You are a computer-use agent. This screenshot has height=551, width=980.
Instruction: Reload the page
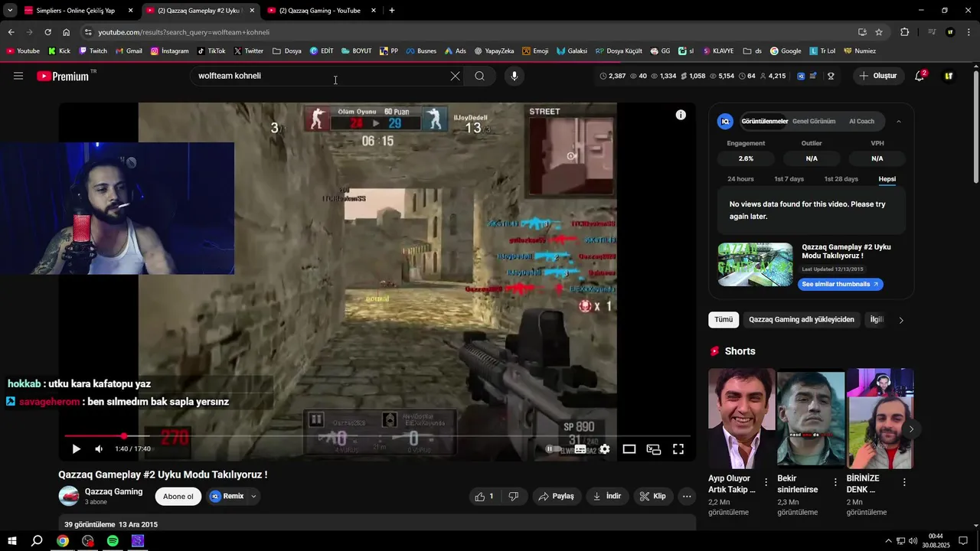(x=47, y=32)
